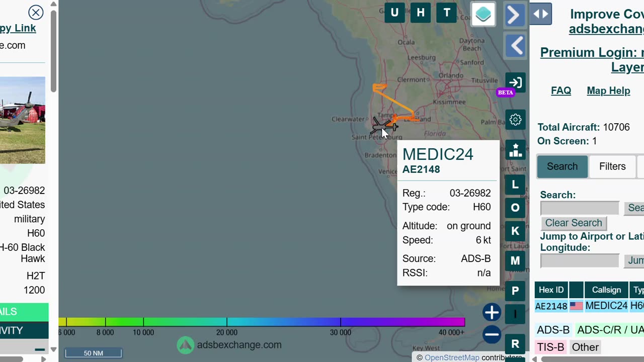Image resolution: width=644 pixels, height=362 pixels.
Task: Zoom in the map with plus button
Action: (492, 312)
